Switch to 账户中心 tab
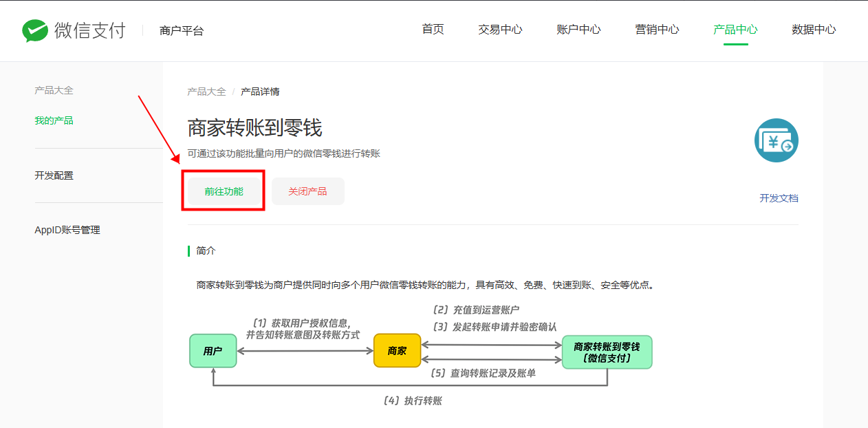This screenshot has height=428, width=868. pos(578,30)
